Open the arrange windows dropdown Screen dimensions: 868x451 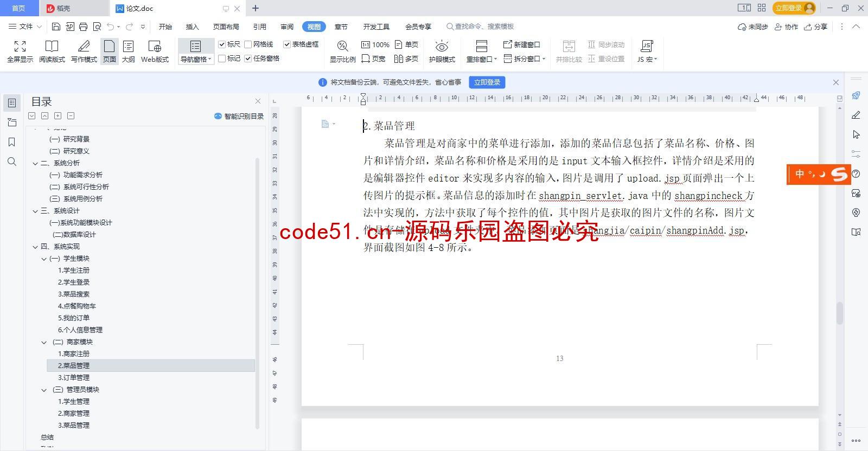[x=482, y=59]
